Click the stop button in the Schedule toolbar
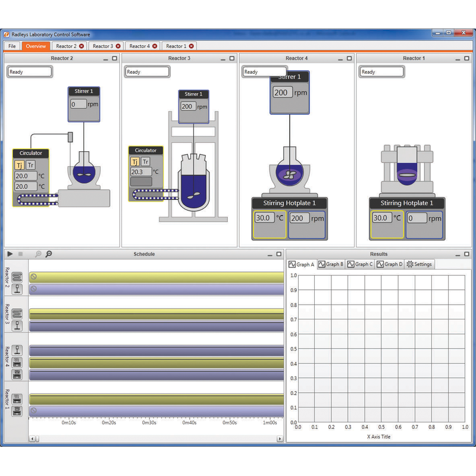The width and height of the screenshot is (476, 476). click(x=20, y=253)
